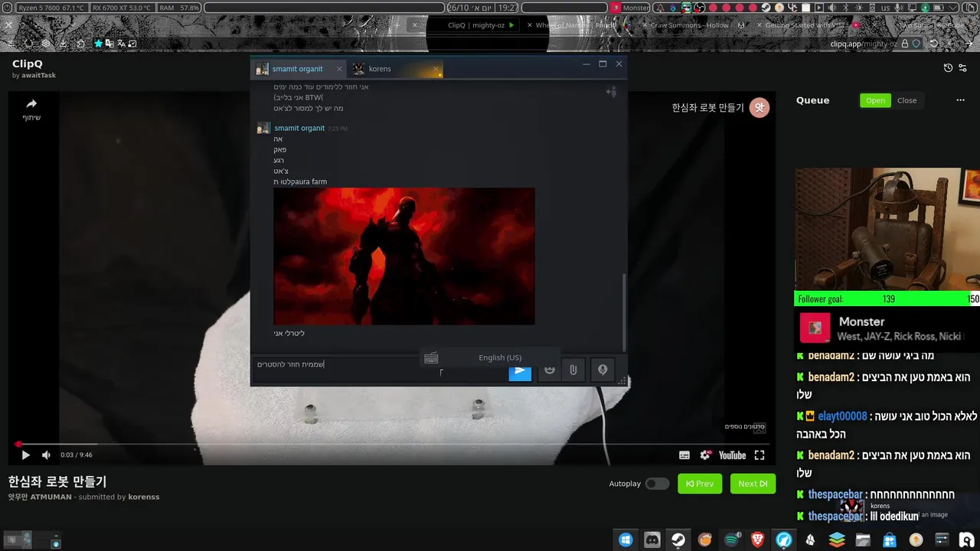The image size is (980, 551).
Task: Open the layered stack app in taskbar
Action: coord(837,540)
